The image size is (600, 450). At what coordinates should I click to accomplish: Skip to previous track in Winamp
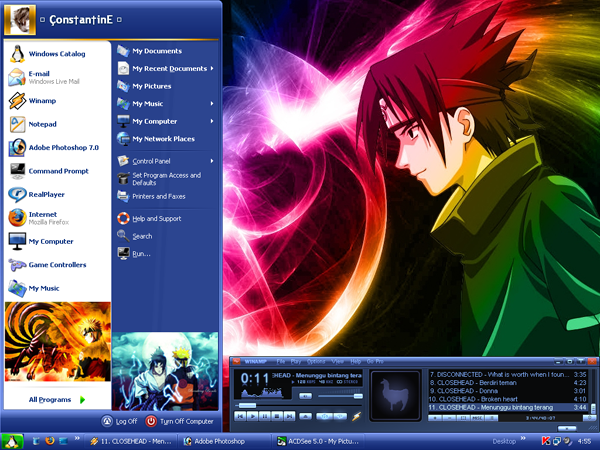240,416
